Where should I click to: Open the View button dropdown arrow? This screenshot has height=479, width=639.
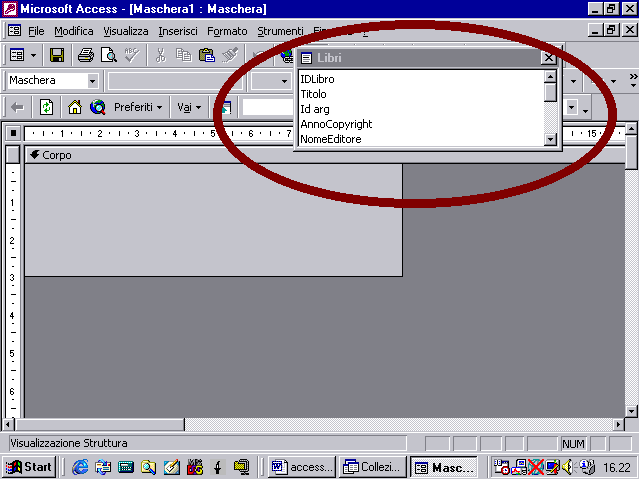click(33, 55)
